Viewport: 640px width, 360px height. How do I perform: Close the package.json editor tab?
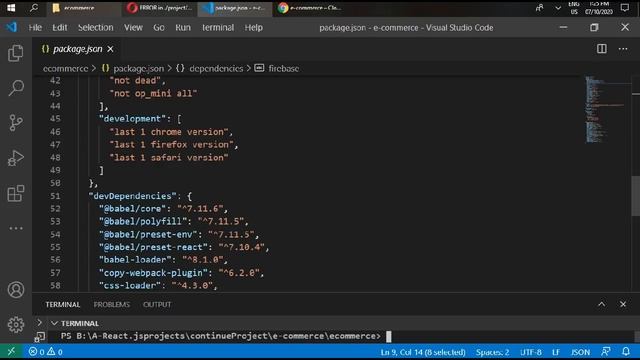point(110,49)
